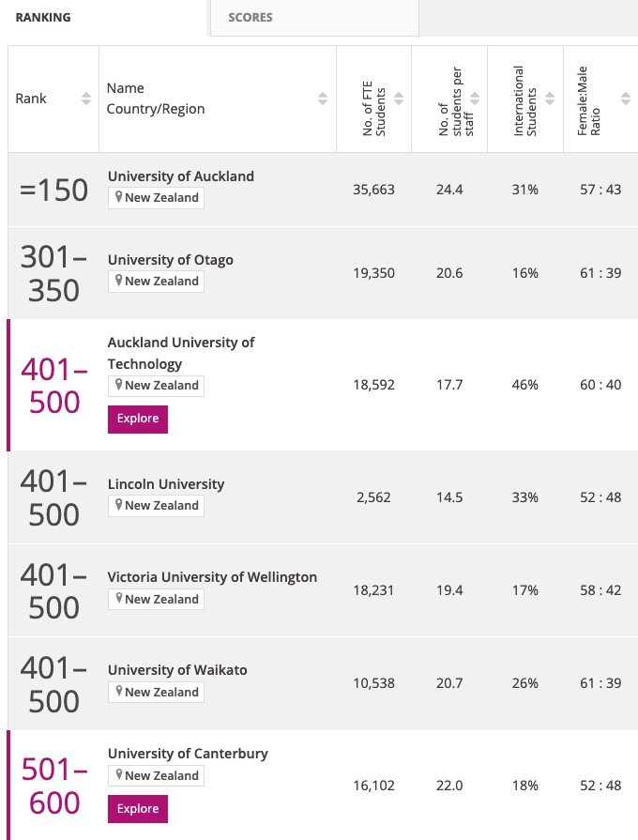Switch to the Scores tab

point(251,17)
